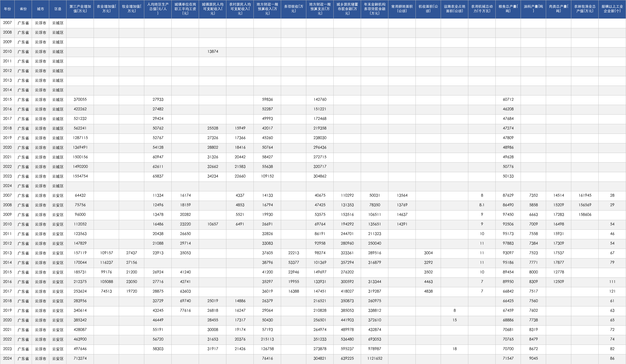Click the 161945 农林牧渔业总产值 cell
626x364 pixels.
click(585, 195)
